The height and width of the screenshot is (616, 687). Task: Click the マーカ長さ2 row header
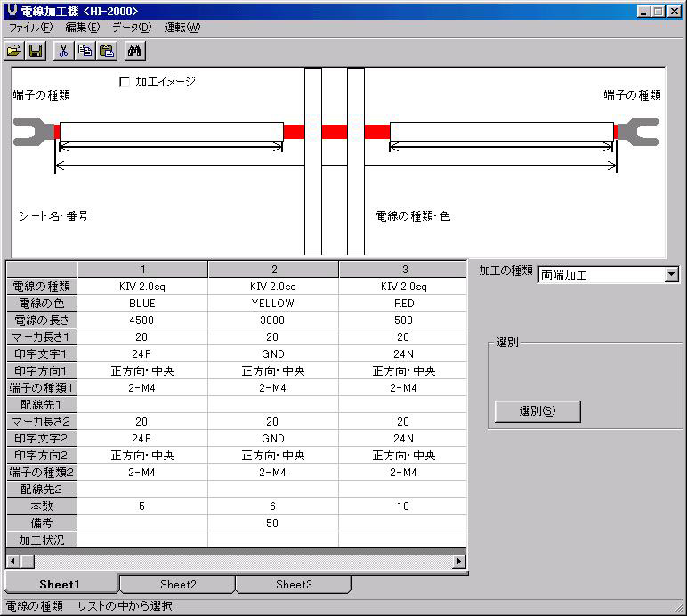[42, 422]
